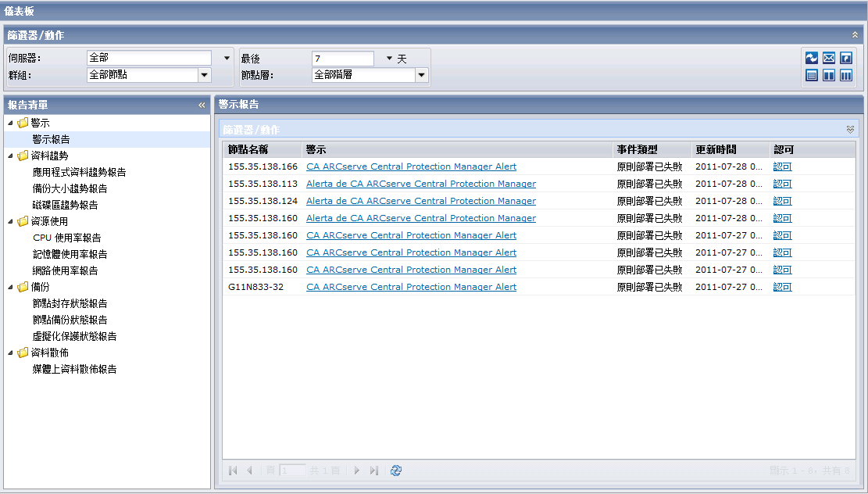Open alert link for node 155.35.138.166
This screenshot has height=494, width=868.
click(411, 166)
